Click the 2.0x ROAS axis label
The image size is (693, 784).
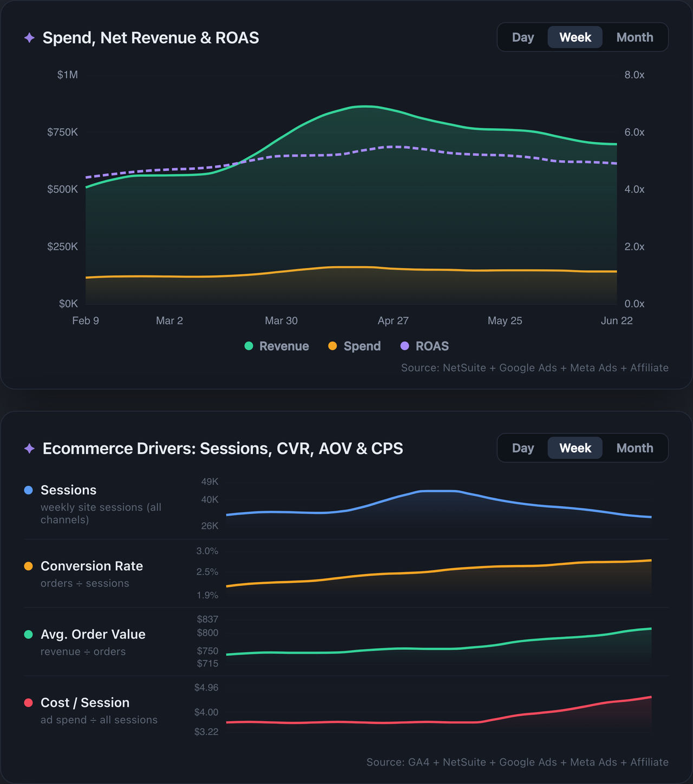pyautogui.click(x=635, y=247)
